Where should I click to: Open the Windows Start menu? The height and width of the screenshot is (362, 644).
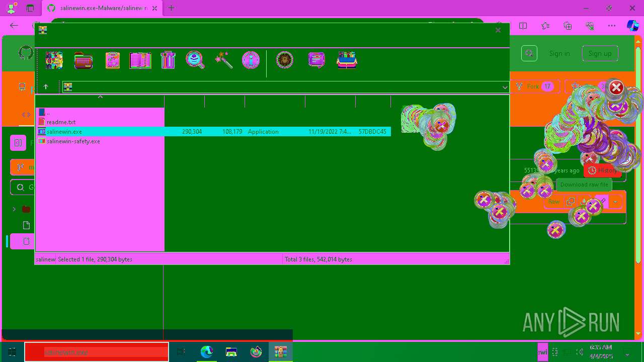coord(12,352)
